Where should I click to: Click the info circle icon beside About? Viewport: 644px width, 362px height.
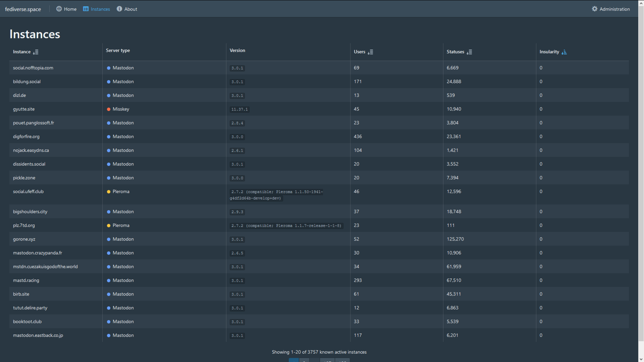pos(119,9)
